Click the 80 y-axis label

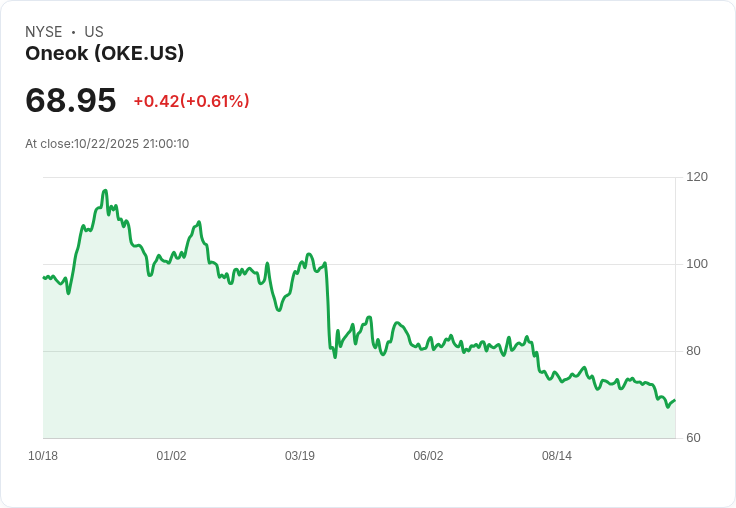pos(694,351)
